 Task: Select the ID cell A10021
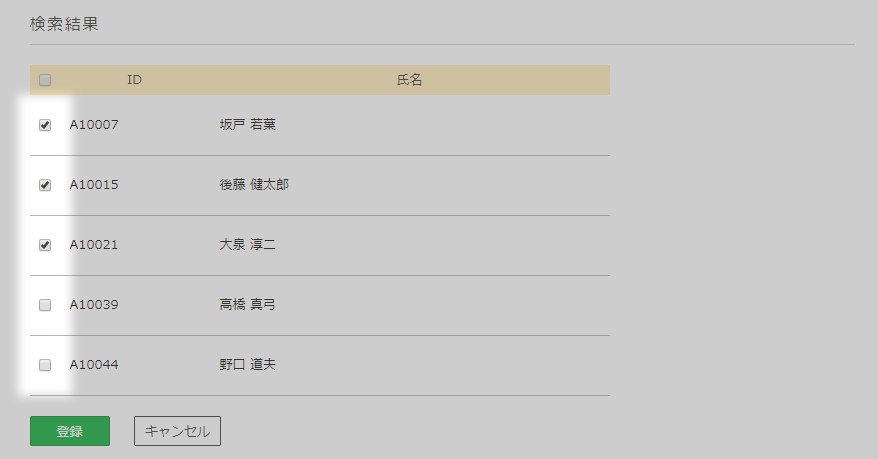pos(94,245)
